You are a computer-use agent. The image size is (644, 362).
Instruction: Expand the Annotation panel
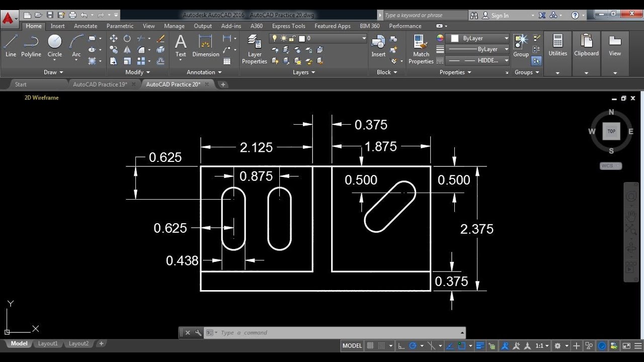coord(205,72)
